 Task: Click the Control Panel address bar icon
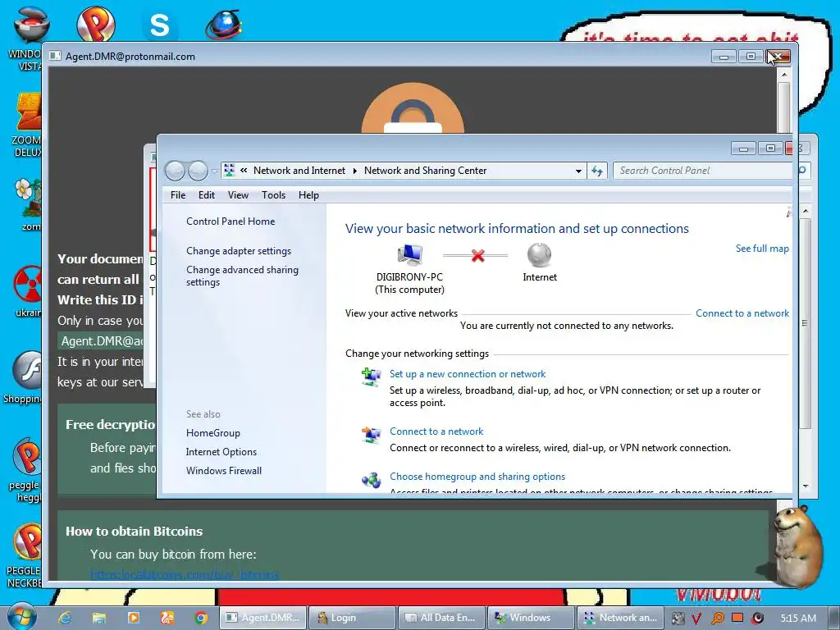point(230,171)
